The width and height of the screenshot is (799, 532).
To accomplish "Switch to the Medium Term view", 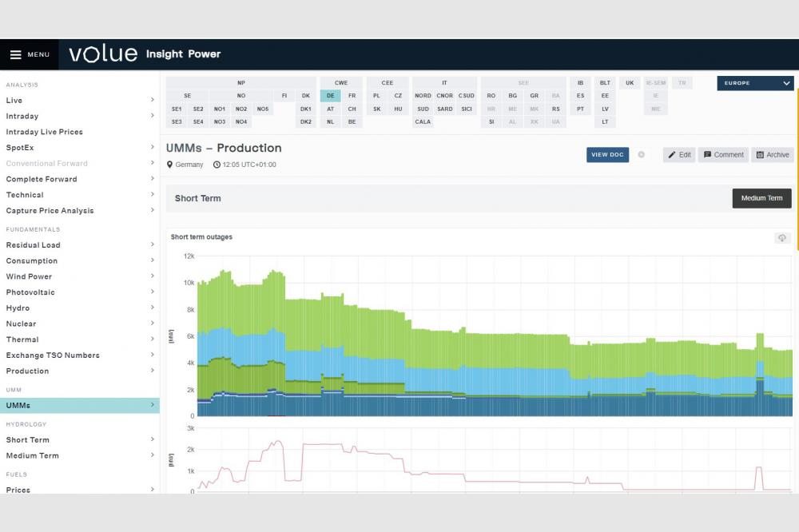I will click(761, 198).
